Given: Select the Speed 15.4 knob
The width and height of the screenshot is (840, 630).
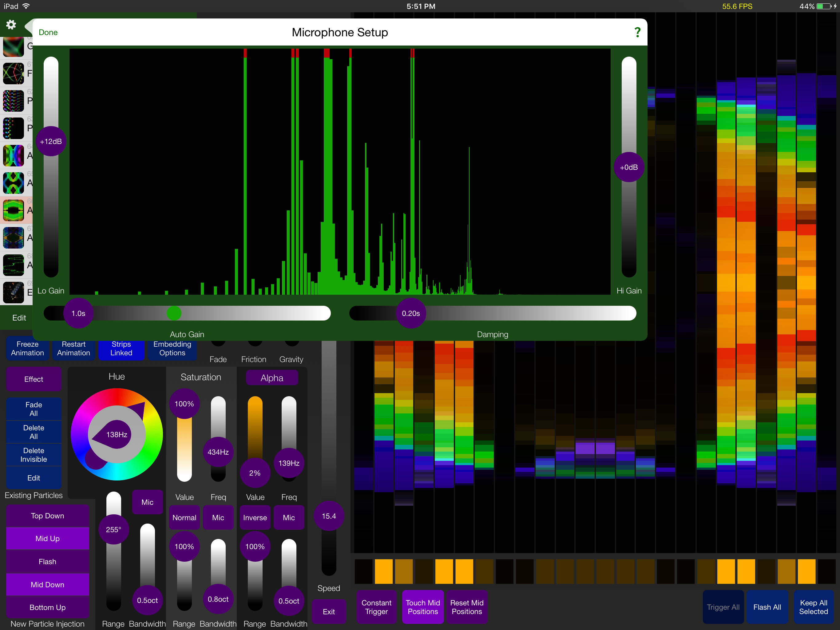Looking at the screenshot, I should pos(329,516).
